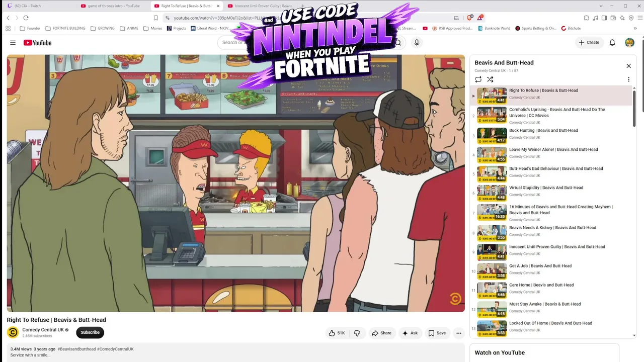Viewport: 644px width, 362px height.
Task: Start voice search with the microphone icon
Action: click(x=417, y=43)
